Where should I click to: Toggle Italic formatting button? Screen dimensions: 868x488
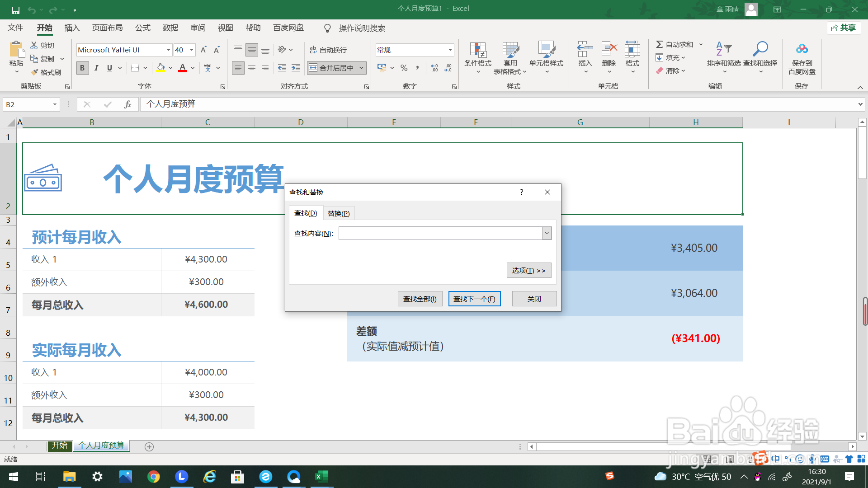tap(96, 68)
